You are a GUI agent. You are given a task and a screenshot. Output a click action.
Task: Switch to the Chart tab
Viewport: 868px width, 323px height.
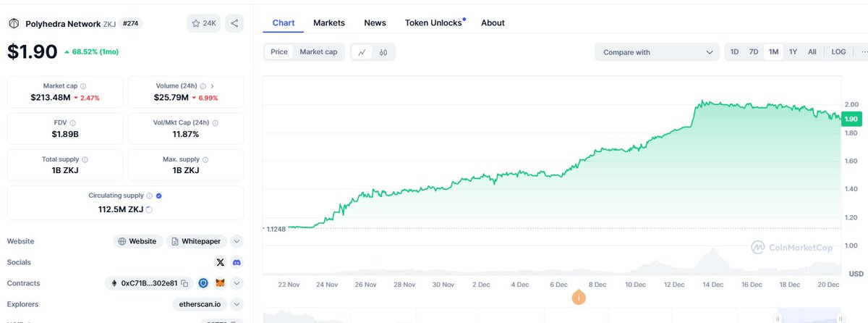(x=284, y=22)
